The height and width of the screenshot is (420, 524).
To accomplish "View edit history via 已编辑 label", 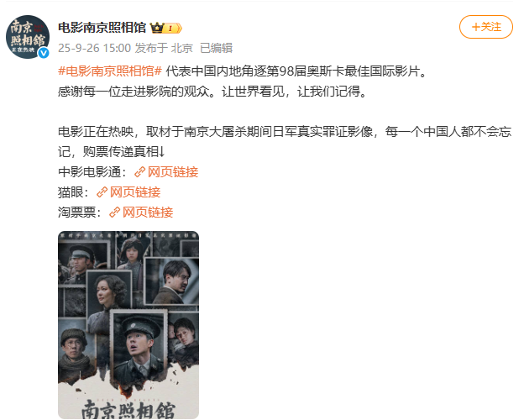I will click(216, 48).
